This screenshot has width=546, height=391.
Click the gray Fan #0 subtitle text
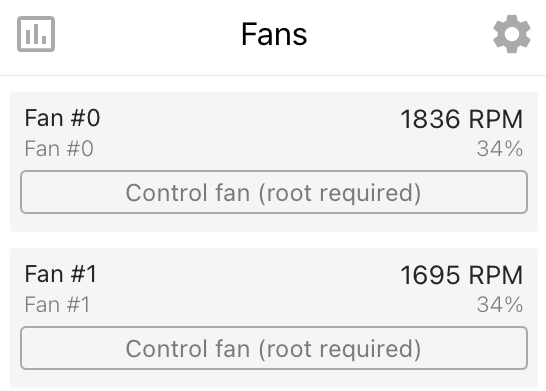[x=59, y=149]
